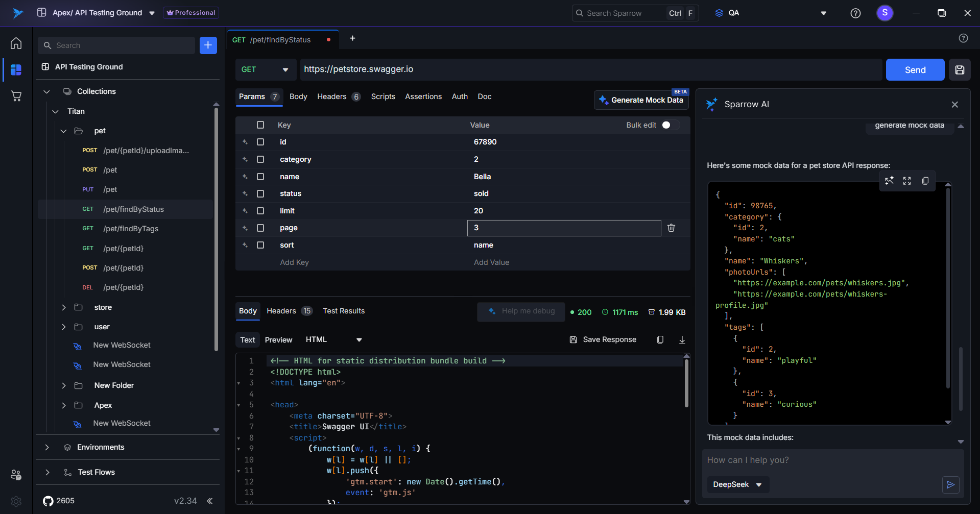Click the Generate Mock Data button

tap(641, 100)
